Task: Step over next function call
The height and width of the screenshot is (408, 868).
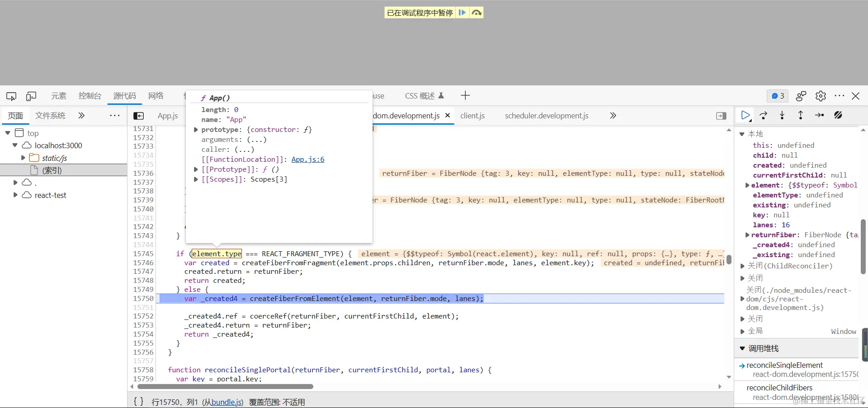Action: 764,115
